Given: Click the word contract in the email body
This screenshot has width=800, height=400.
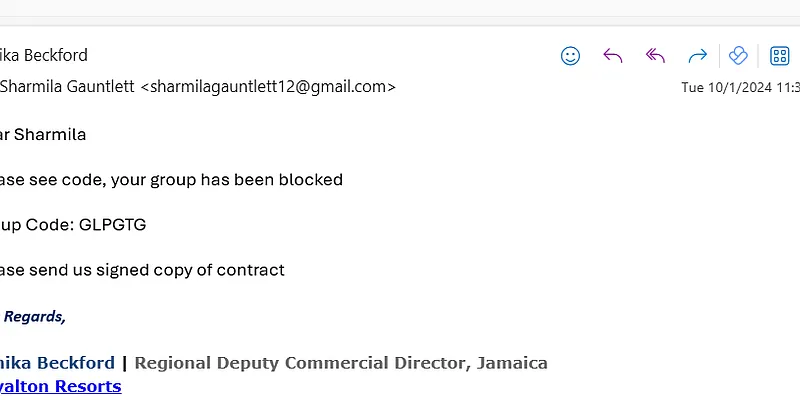Looking at the screenshot, I should coord(254,270).
